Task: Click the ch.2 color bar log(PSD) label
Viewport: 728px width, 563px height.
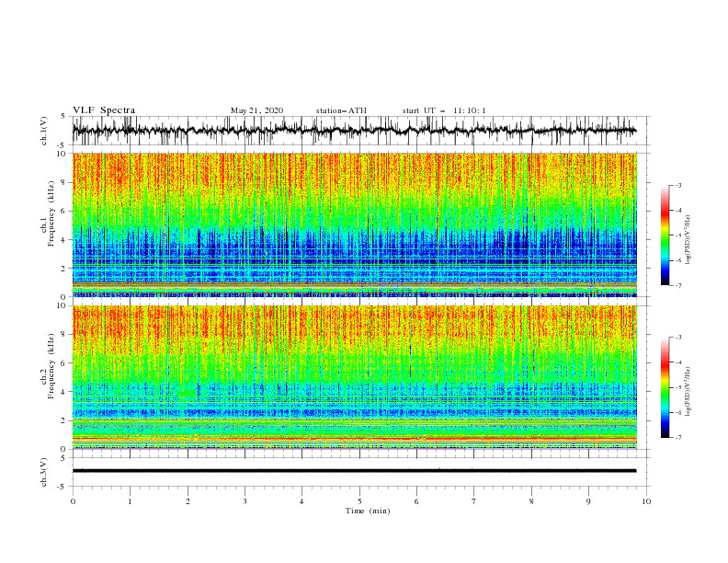Action: point(688,391)
